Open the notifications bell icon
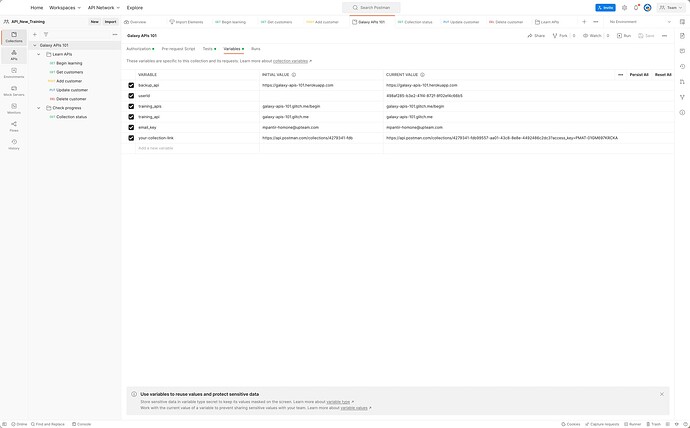Image resolution: width=690 pixels, height=428 pixels. [x=636, y=8]
